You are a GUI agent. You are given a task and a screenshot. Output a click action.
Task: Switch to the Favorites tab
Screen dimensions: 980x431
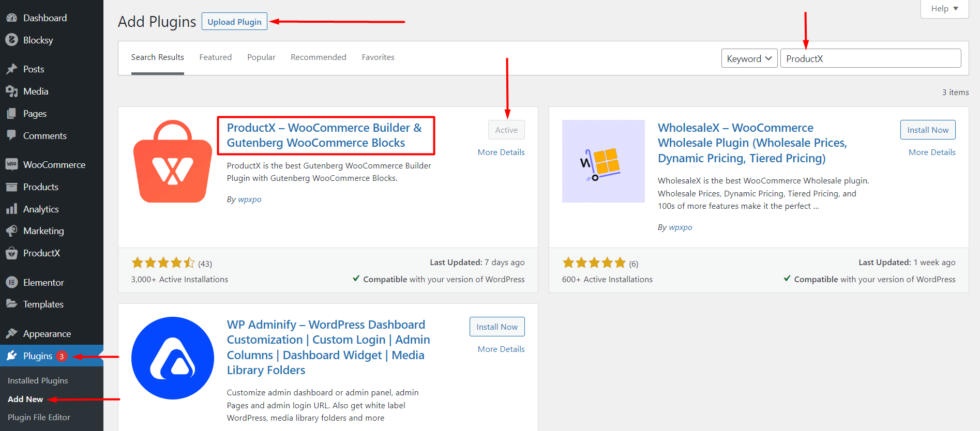[x=378, y=57]
